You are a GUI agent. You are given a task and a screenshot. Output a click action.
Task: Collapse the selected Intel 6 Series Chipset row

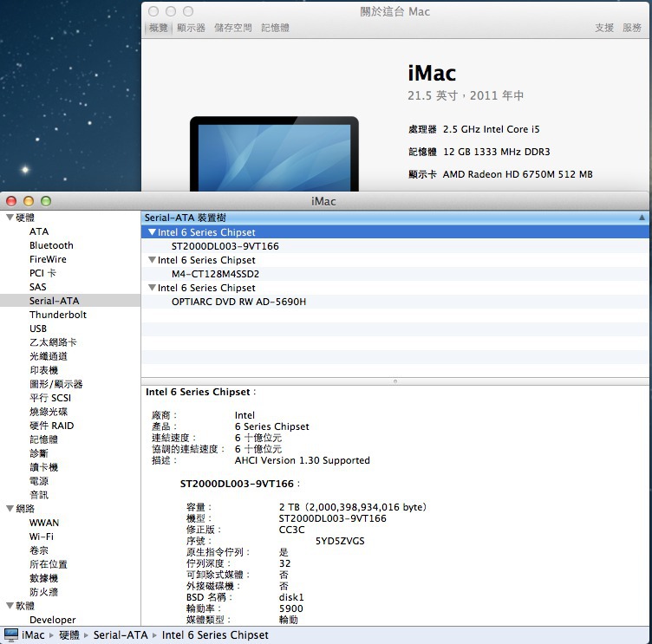click(153, 232)
